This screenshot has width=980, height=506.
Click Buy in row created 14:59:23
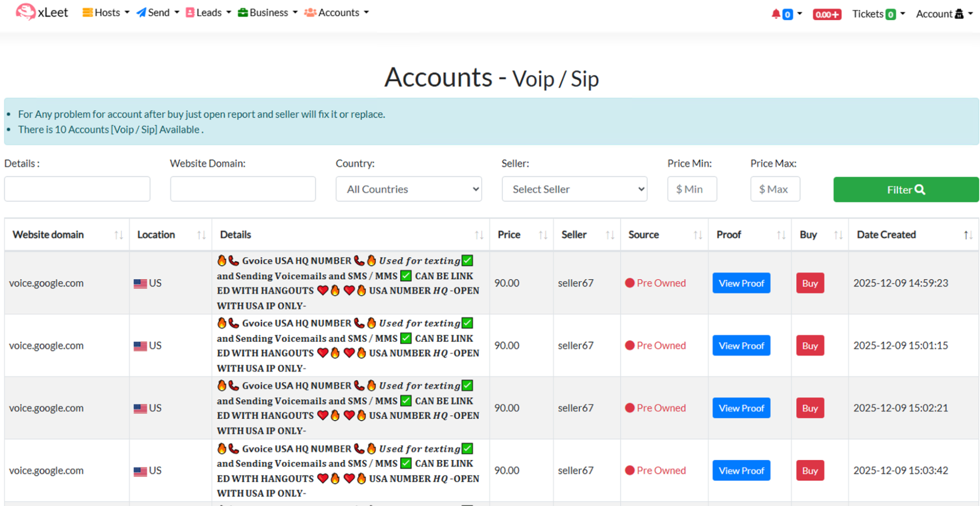(810, 283)
